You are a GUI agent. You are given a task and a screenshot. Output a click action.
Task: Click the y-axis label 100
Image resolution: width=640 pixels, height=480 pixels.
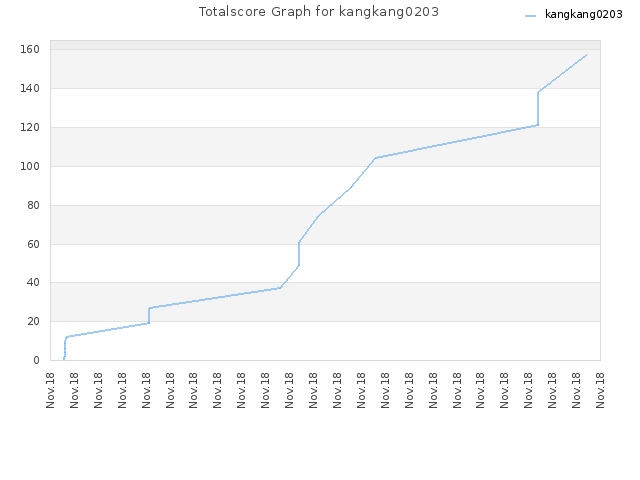[x=30, y=166]
